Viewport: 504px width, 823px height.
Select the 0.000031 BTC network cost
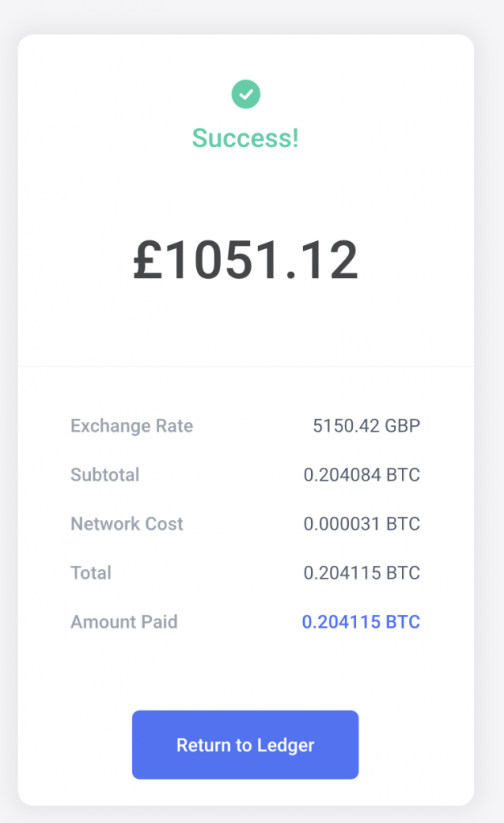[x=361, y=524]
